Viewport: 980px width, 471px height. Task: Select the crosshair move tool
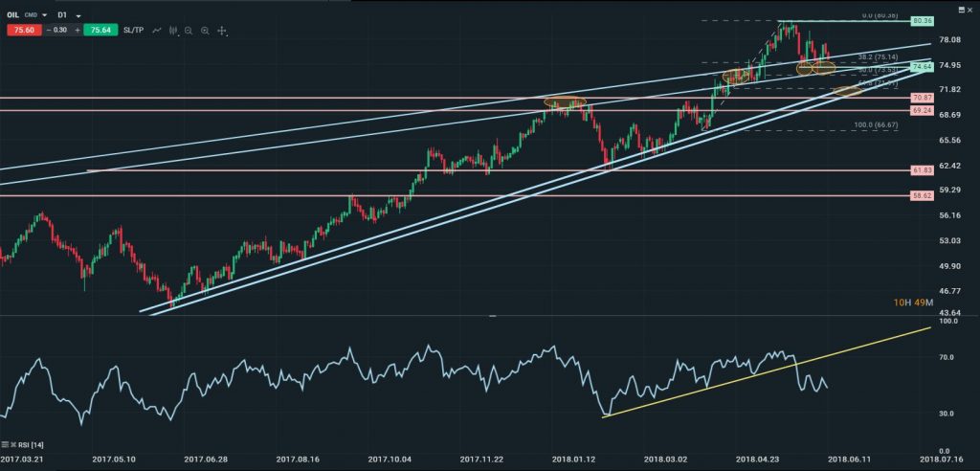click(222, 31)
